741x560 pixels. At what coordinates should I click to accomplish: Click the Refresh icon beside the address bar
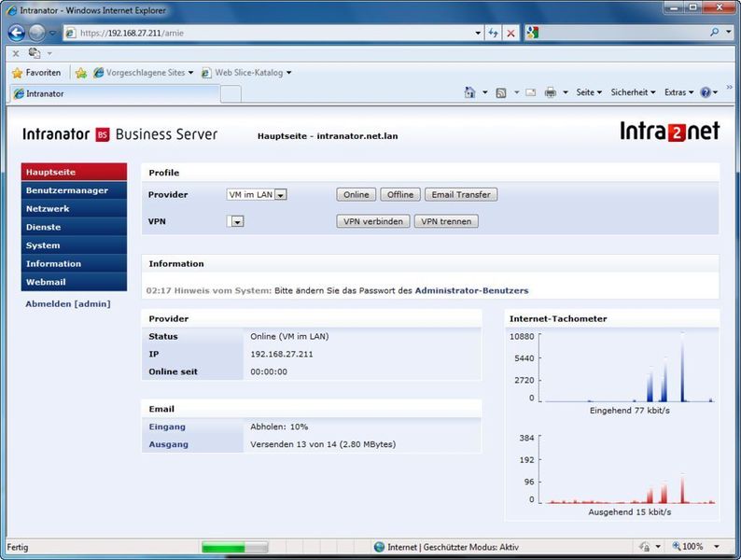[494, 33]
